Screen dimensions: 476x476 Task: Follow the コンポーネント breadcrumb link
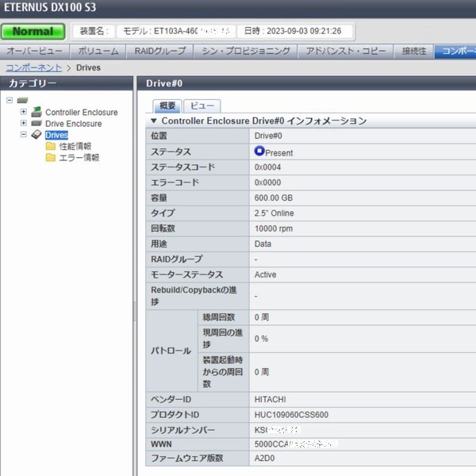(34, 67)
